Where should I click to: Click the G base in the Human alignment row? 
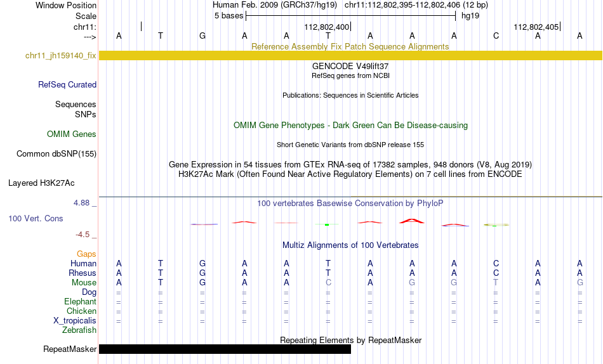coord(202,264)
